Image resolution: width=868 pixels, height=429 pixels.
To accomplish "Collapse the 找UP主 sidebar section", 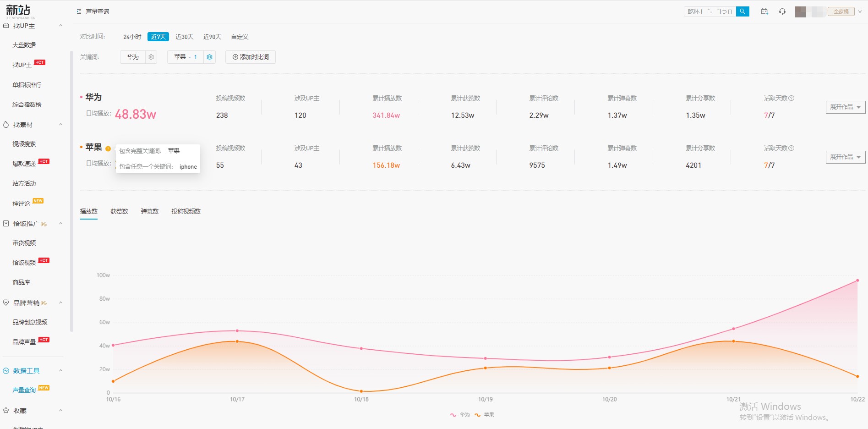I will (x=61, y=26).
